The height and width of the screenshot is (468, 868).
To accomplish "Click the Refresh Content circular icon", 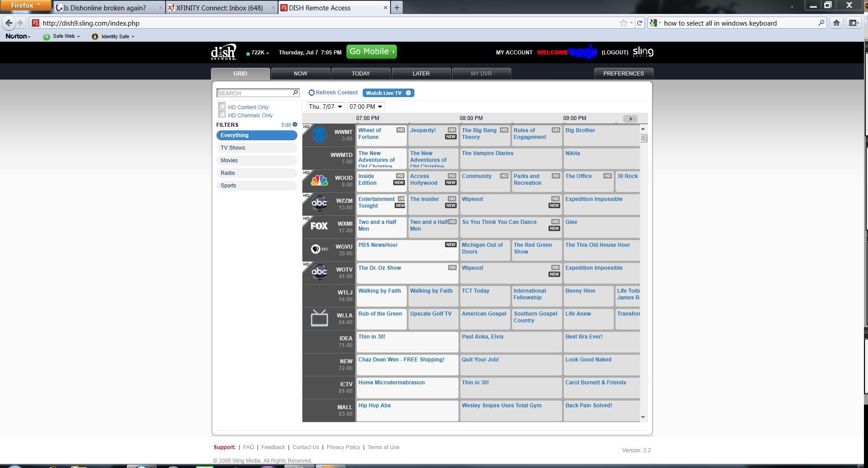I will coord(311,93).
